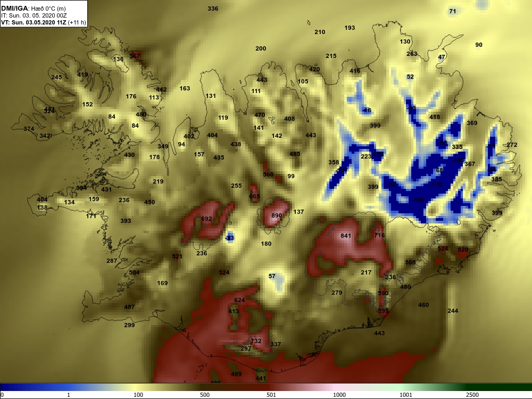The image size is (532, 399).
Task: Click the map value '90' off the northeast coast
Action: [x=479, y=45]
